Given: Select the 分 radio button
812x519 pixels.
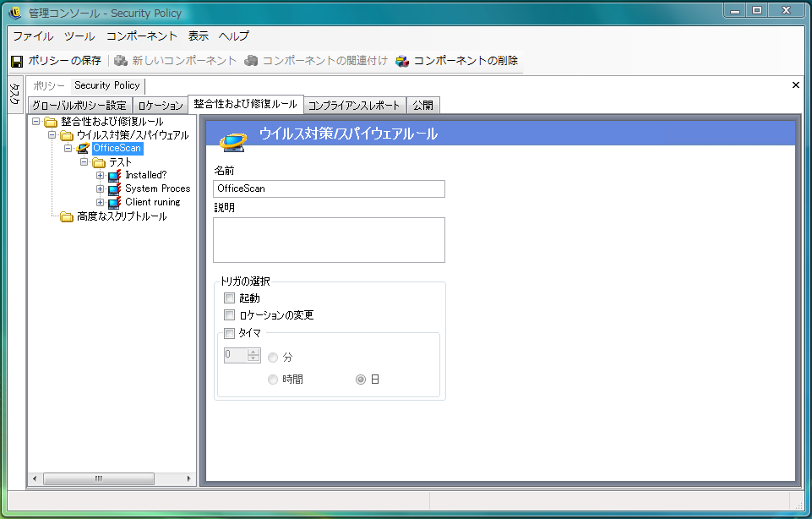Looking at the screenshot, I should [273, 358].
